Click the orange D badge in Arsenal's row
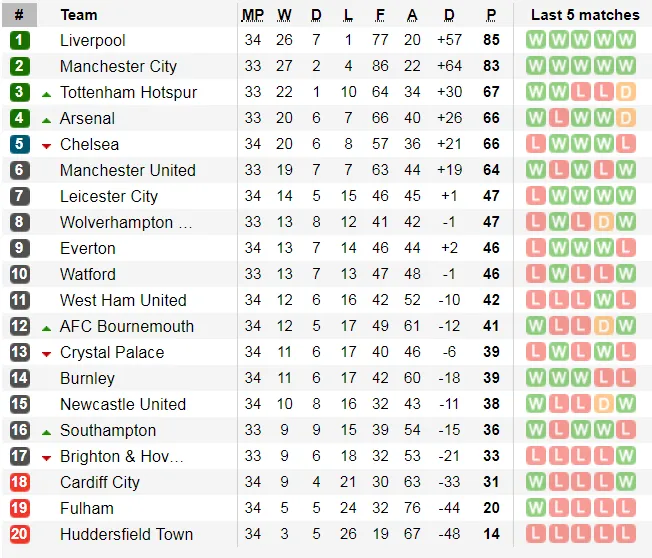Screen dimensions: 652x558 [x=625, y=119]
